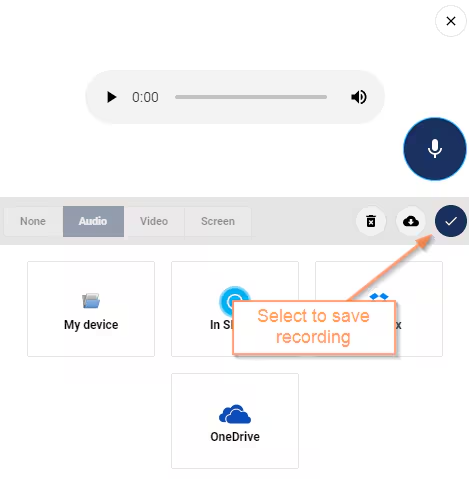This screenshot has height=479, width=469.
Task: Choose the OneDrive text label
Action: 235,437
